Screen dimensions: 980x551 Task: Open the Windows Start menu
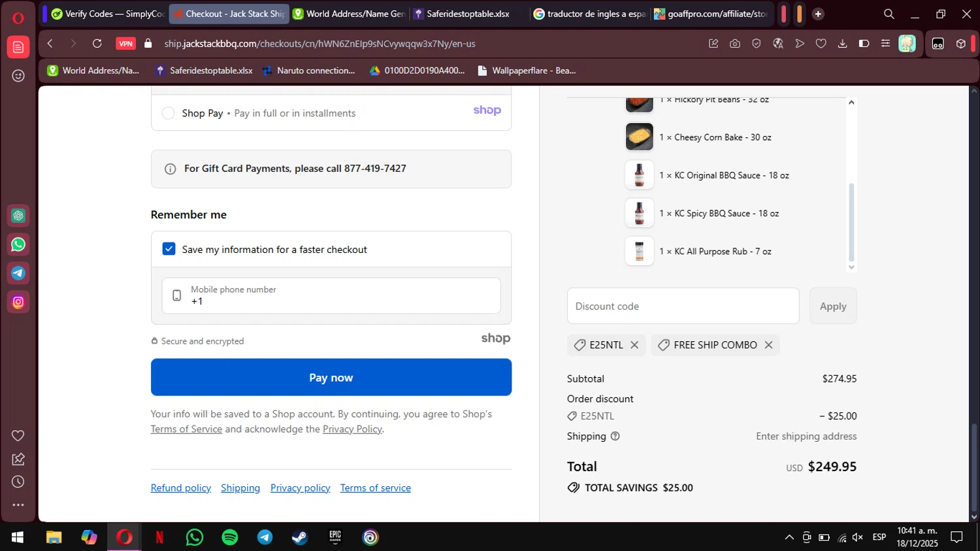click(18, 537)
